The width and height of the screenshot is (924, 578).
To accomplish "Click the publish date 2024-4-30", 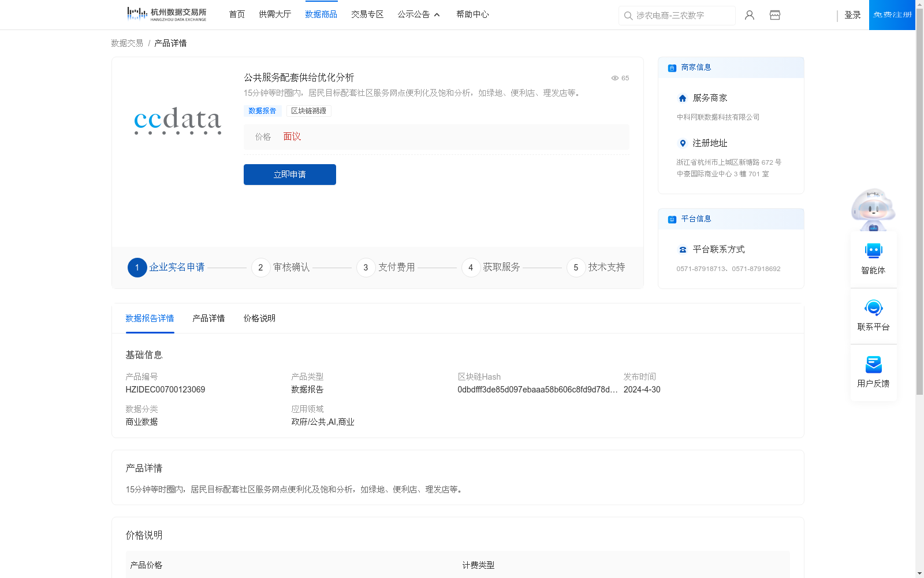I will 642,390.
